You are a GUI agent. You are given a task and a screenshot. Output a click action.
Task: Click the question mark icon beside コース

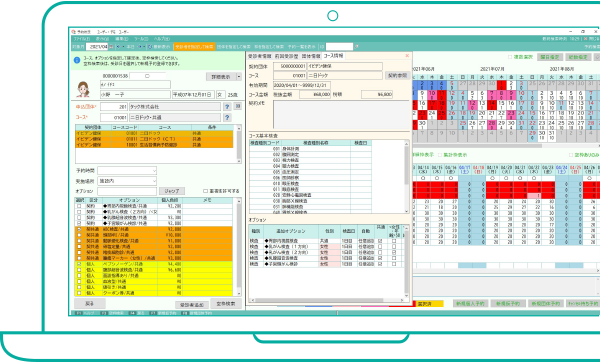[x=227, y=117]
